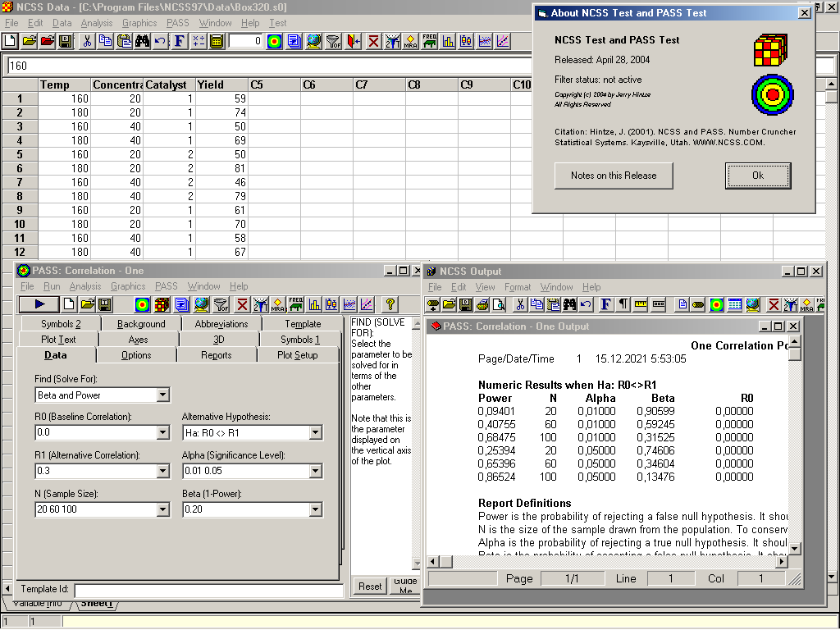Click the filter funnel icon in NCSS Data toolbar
The image size is (840, 630).
[x=333, y=41]
